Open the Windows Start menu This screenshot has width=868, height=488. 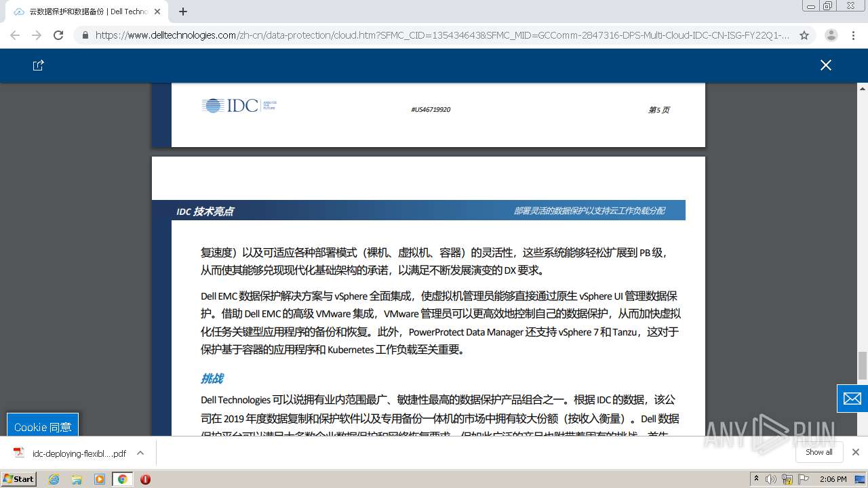point(19,479)
